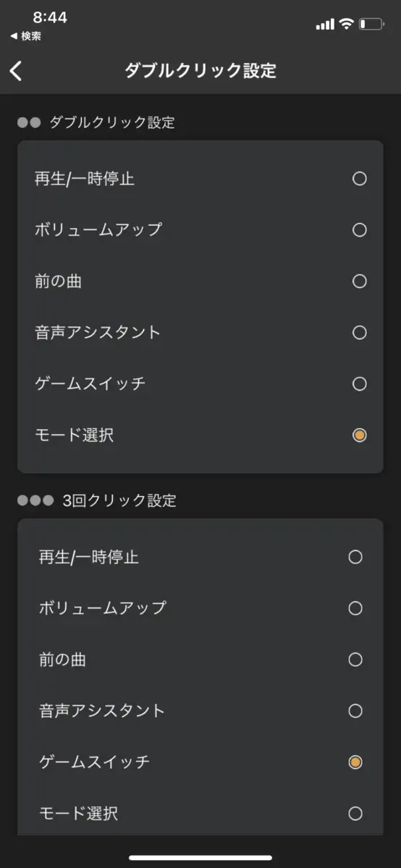Select 音声アシスタント for triple click

(x=200, y=711)
